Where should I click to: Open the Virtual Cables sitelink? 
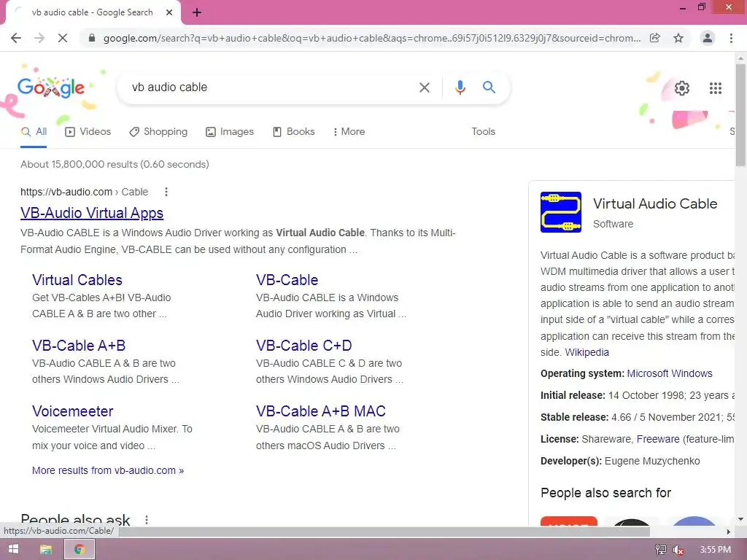tap(77, 280)
